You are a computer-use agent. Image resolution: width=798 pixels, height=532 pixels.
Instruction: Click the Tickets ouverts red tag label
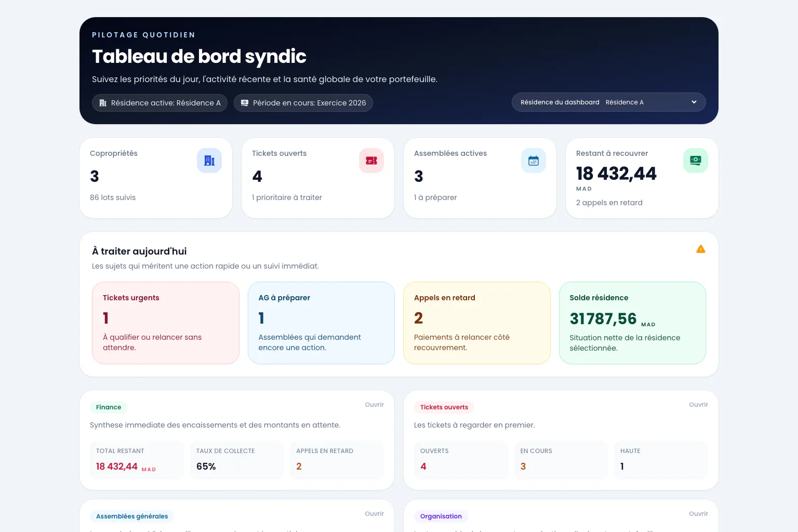tap(444, 407)
